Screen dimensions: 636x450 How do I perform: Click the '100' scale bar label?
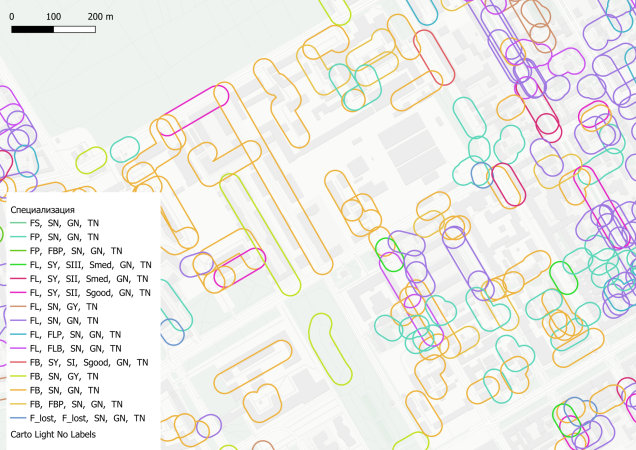53,17
